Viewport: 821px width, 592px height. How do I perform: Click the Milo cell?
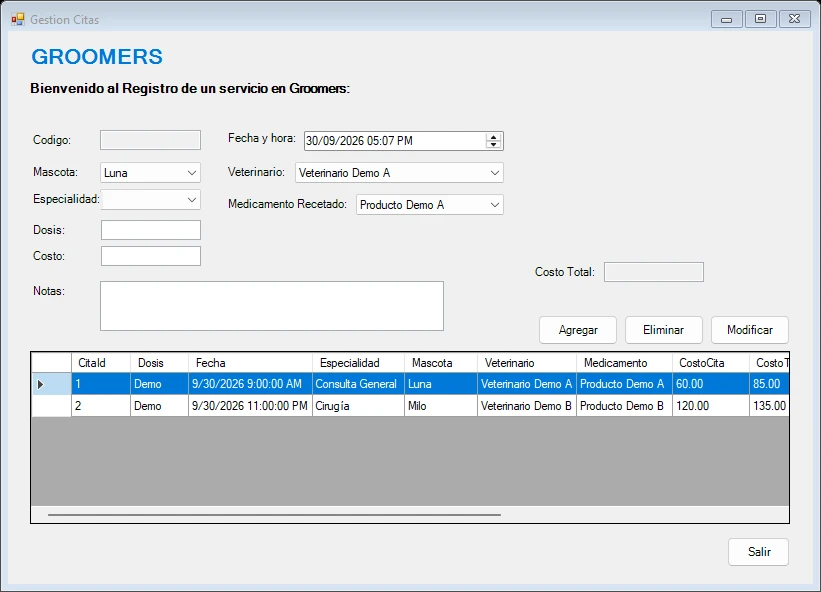point(441,406)
